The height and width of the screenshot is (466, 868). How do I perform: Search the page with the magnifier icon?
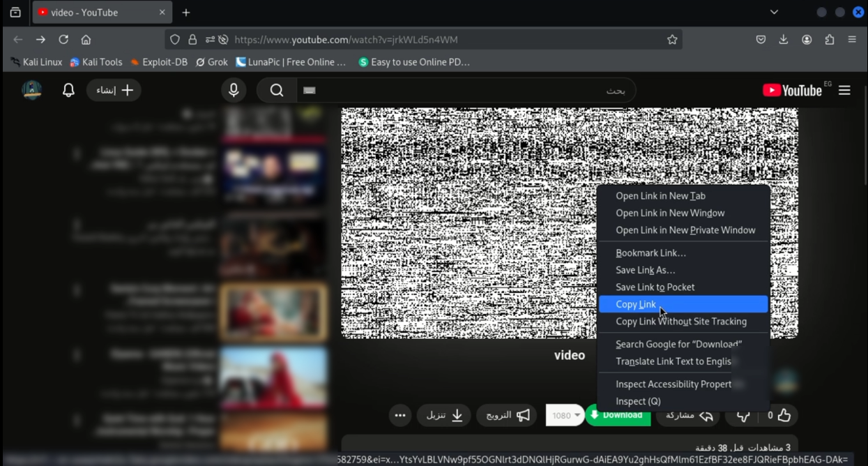(x=276, y=89)
